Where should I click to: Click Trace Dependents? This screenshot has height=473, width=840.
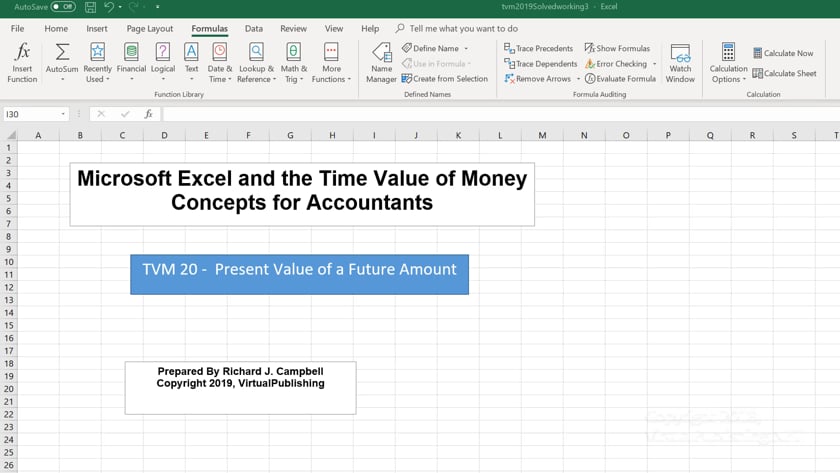pos(541,64)
